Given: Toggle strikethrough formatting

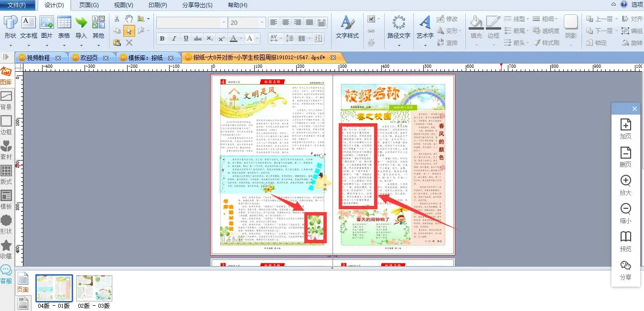Looking at the screenshot, I should click(x=198, y=38).
